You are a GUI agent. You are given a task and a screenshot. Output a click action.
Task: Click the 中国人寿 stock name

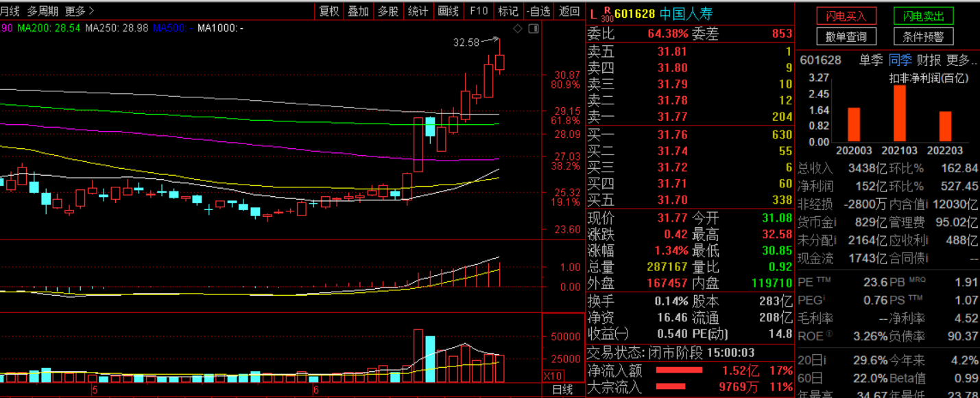click(686, 14)
